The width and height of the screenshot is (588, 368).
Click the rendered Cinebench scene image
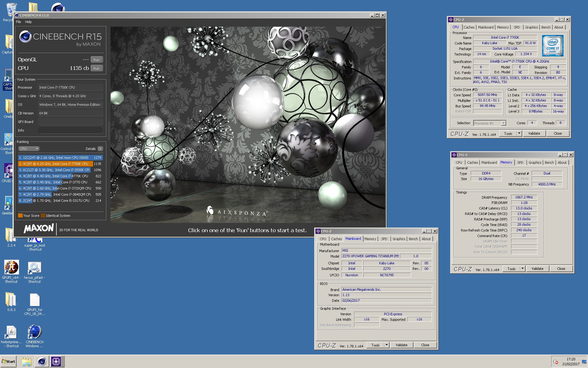click(248, 125)
